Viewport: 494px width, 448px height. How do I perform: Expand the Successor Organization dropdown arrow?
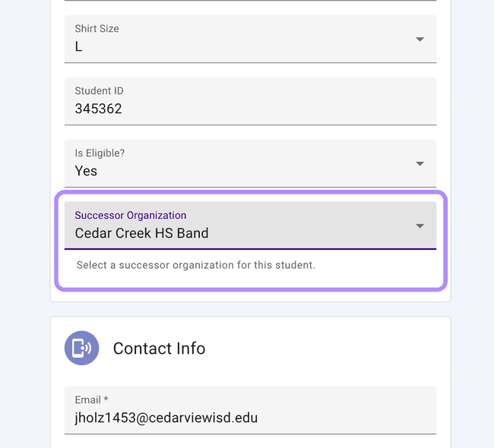click(420, 226)
